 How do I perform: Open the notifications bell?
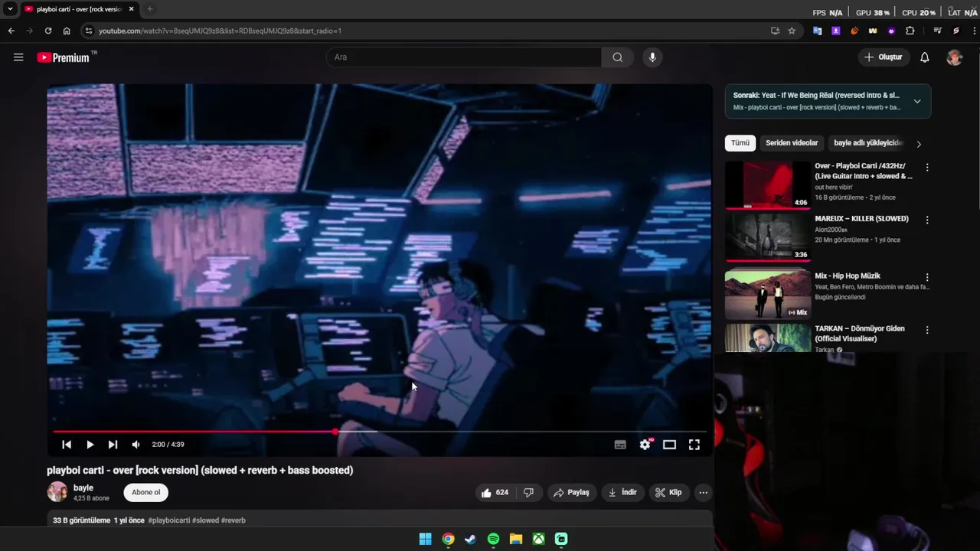pyautogui.click(x=924, y=57)
